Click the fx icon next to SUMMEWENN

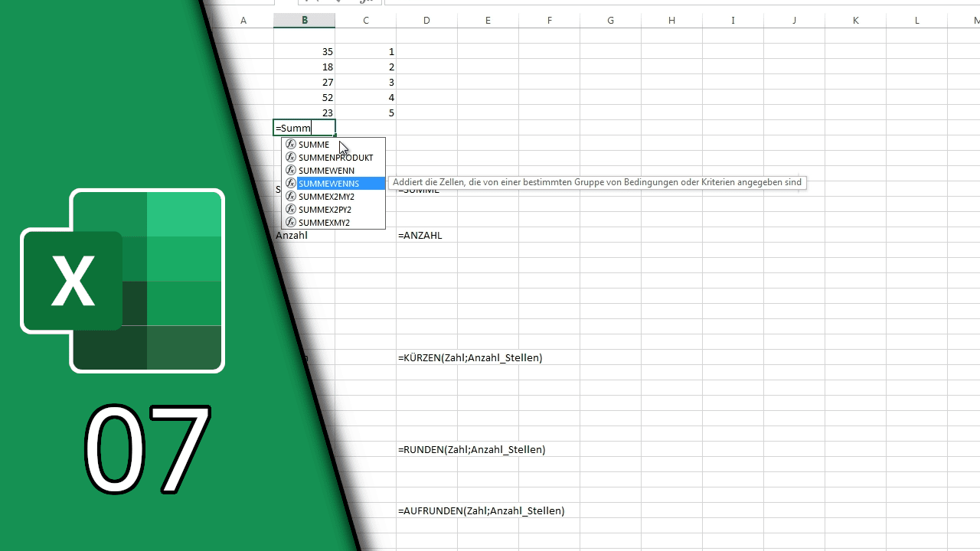tap(291, 170)
